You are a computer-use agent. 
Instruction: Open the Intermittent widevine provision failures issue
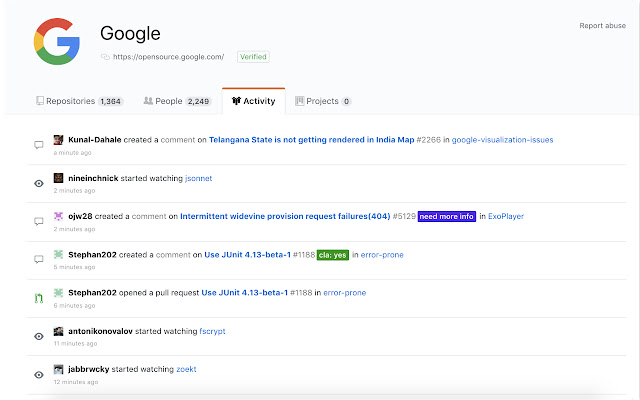[x=285, y=216]
